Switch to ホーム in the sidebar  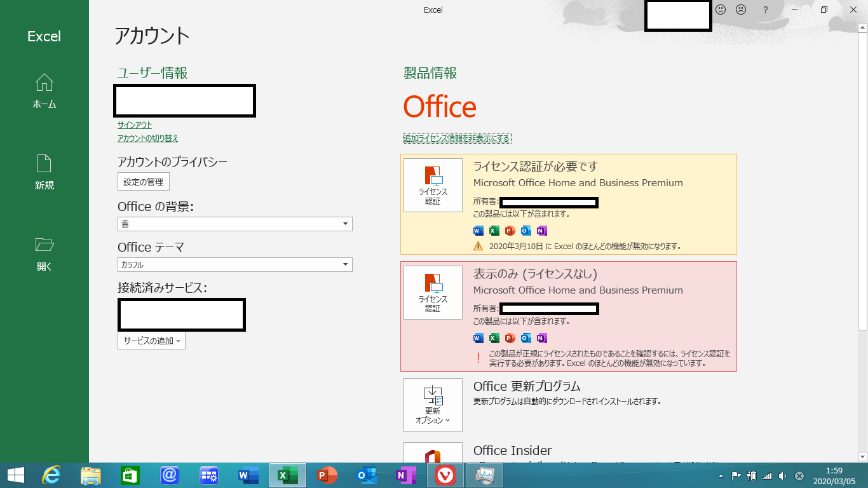43,91
